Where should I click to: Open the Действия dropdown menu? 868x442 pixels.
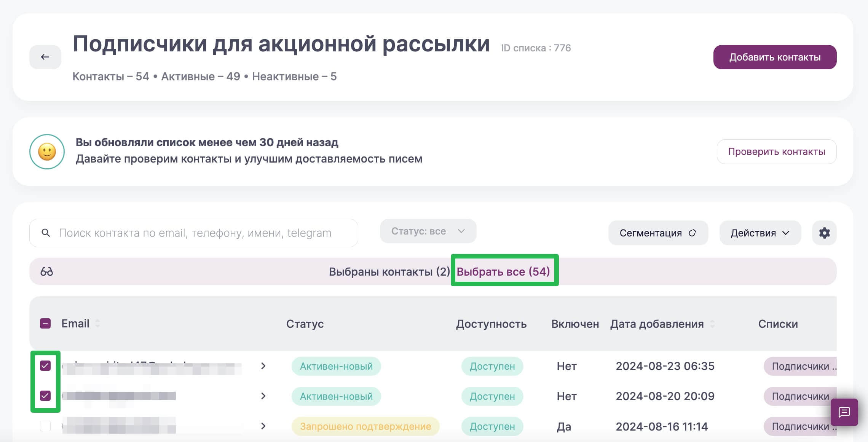pyautogui.click(x=760, y=233)
